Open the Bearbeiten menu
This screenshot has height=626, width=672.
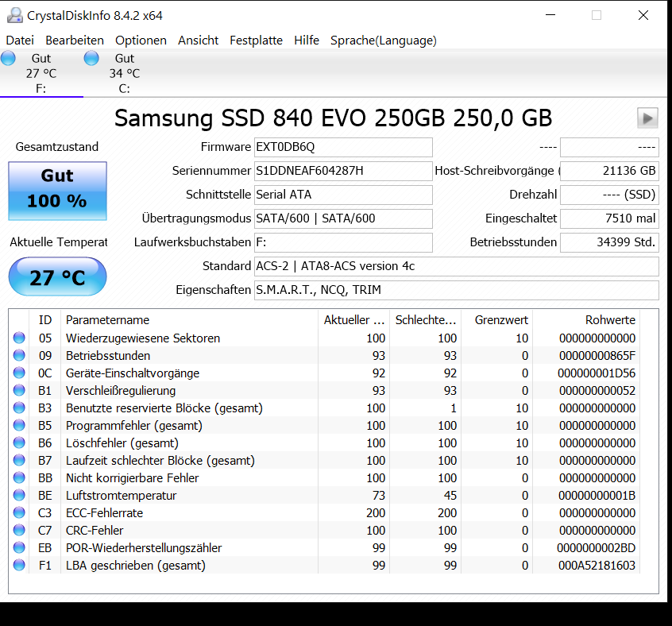[75, 41]
